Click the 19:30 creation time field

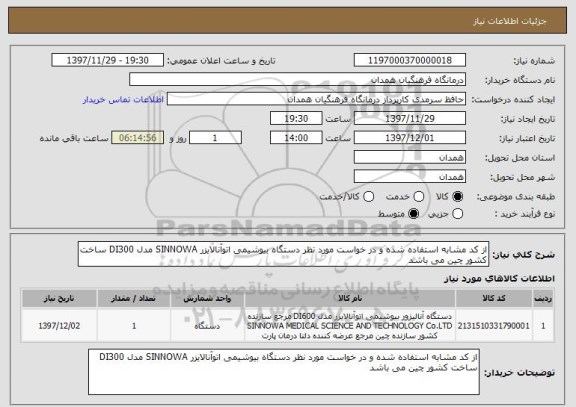[x=296, y=119]
